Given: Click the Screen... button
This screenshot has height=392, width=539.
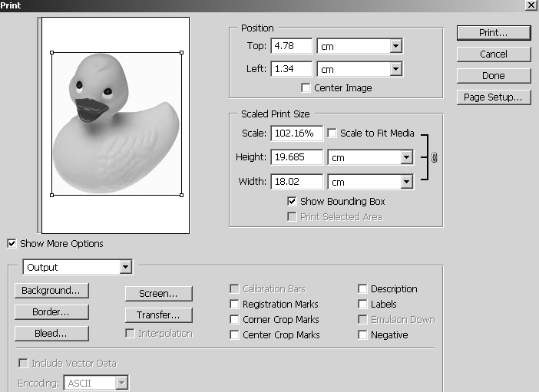Looking at the screenshot, I should pos(158,294).
